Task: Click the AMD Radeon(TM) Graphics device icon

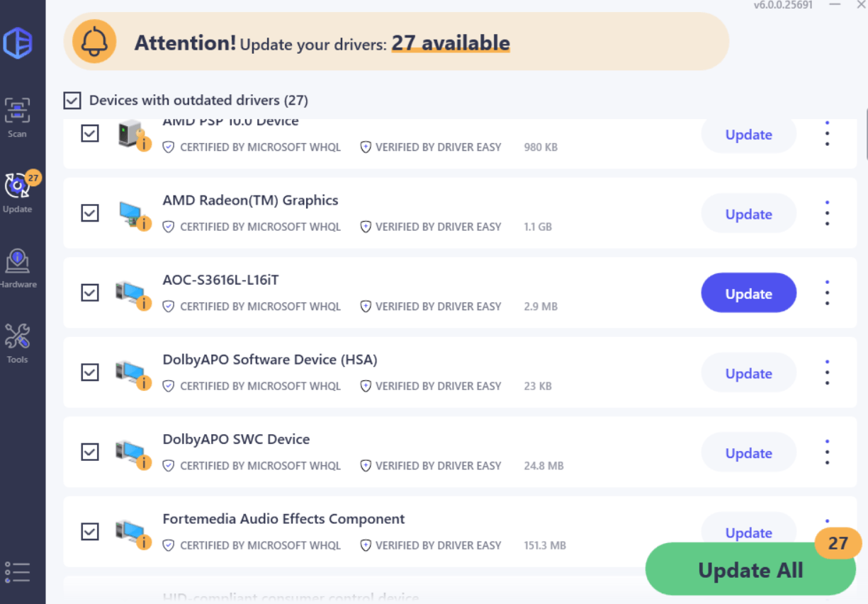Action: [132, 214]
